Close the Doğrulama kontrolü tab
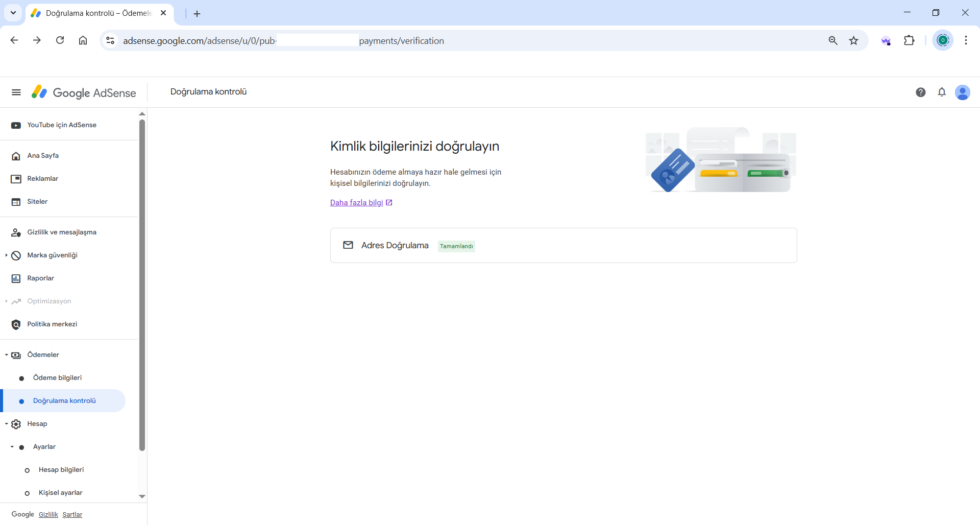 pos(163,13)
